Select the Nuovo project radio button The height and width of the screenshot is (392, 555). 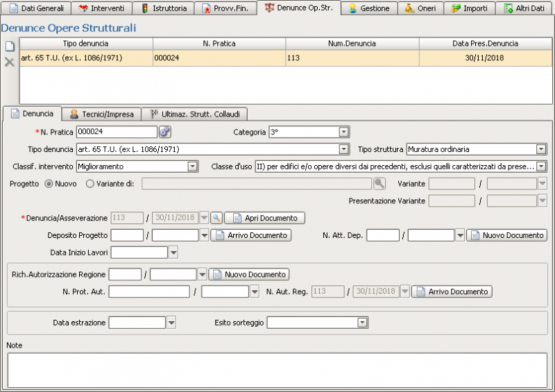click(x=49, y=184)
